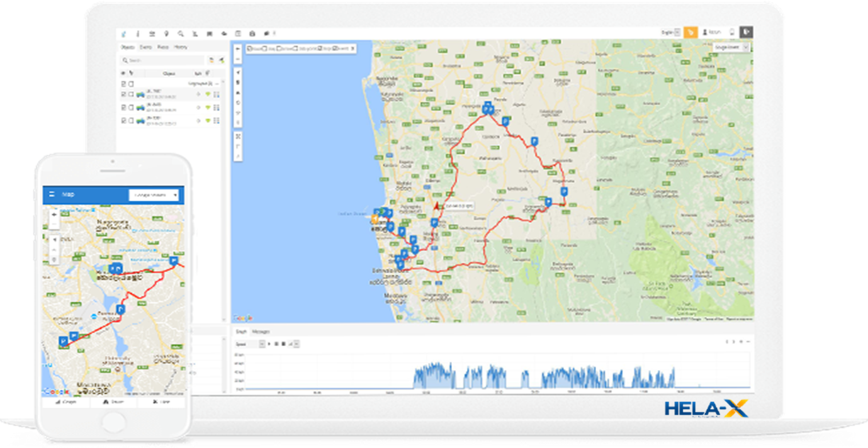
Task: Click the user account link in header
Action: click(x=712, y=32)
